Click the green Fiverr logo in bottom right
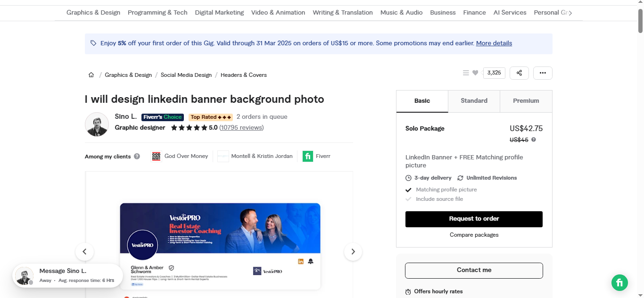This screenshot has width=644, height=298. click(x=619, y=282)
